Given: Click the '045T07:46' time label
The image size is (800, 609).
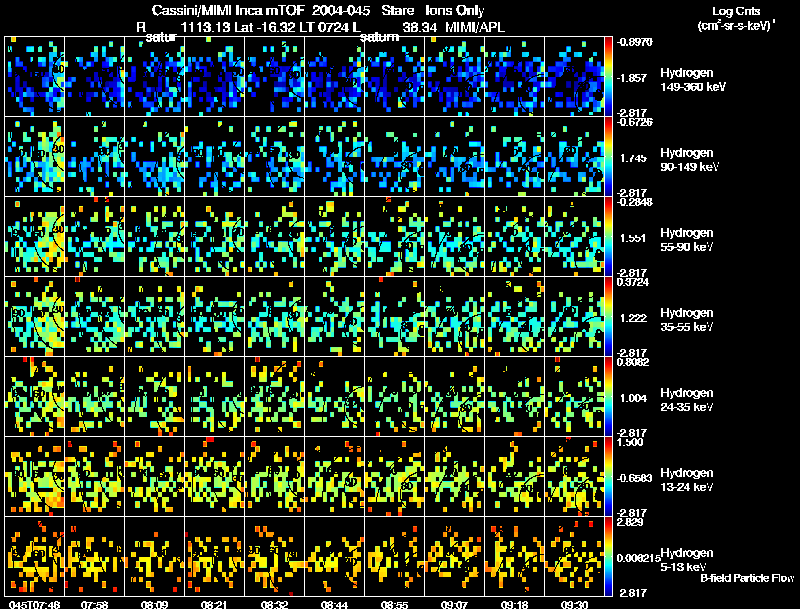Looking at the screenshot, I should [x=34, y=604].
